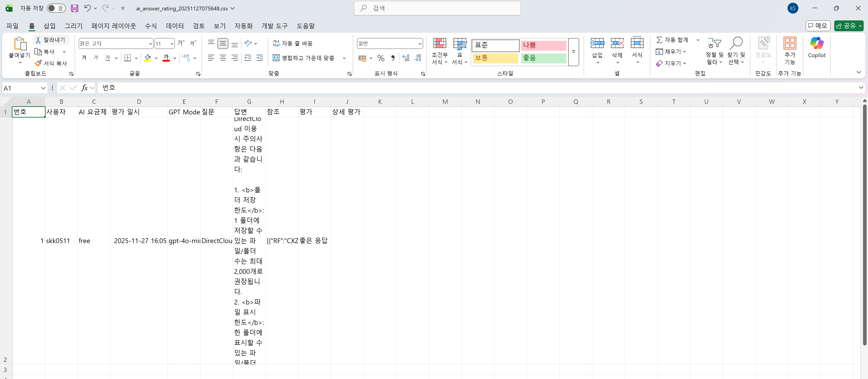The image size is (868, 379).
Task: Toggle middle vertical alignment button
Action: coord(223,43)
